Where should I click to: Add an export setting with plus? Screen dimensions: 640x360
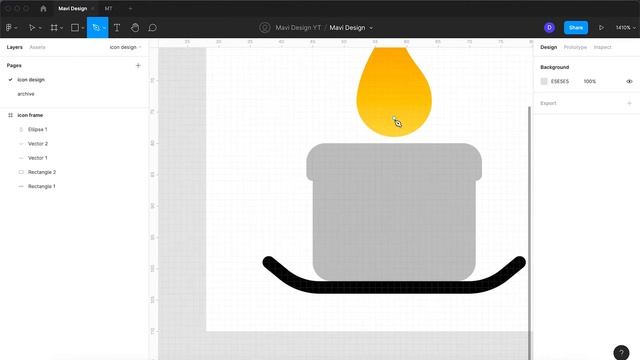tap(629, 103)
